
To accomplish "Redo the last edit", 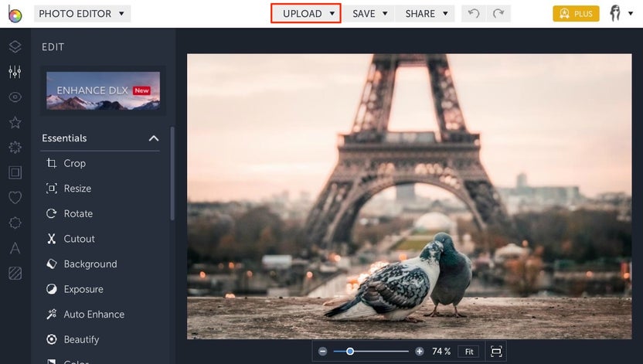I will coord(498,14).
